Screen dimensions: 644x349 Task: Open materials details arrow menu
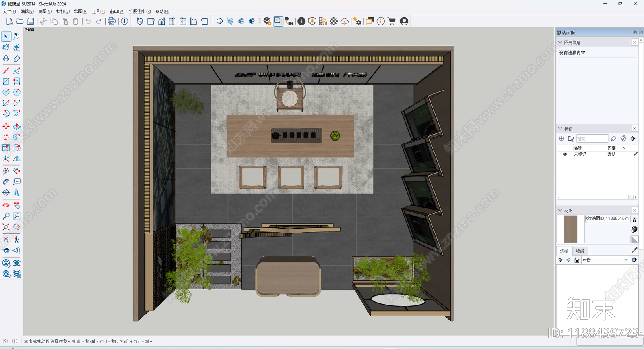[634, 260]
